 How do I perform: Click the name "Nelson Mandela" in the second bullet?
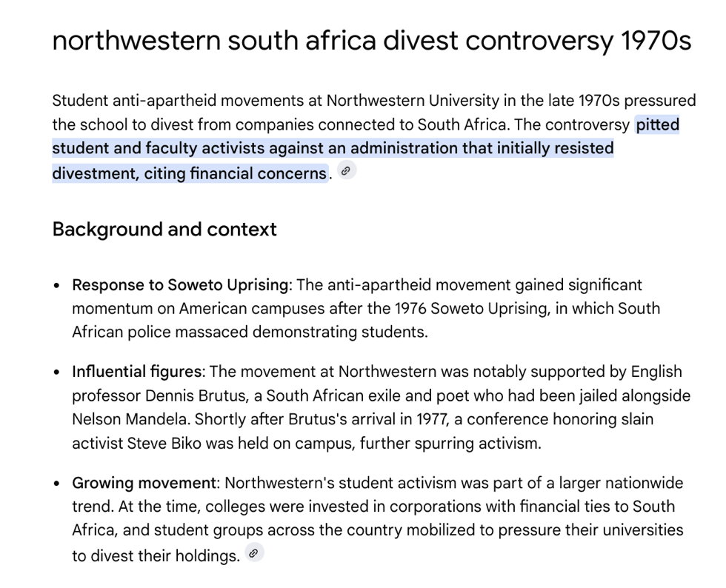(129, 420)
